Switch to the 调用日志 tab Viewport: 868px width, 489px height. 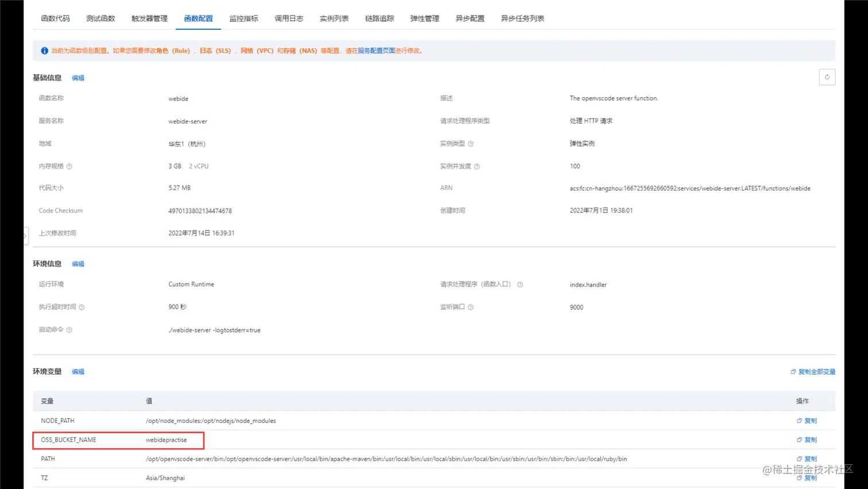point(289,18)
